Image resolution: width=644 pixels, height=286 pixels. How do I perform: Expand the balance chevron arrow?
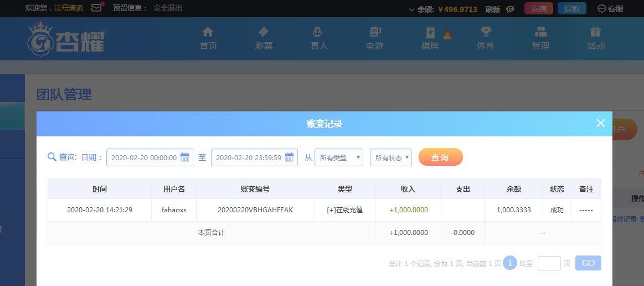tap(411, 9)
